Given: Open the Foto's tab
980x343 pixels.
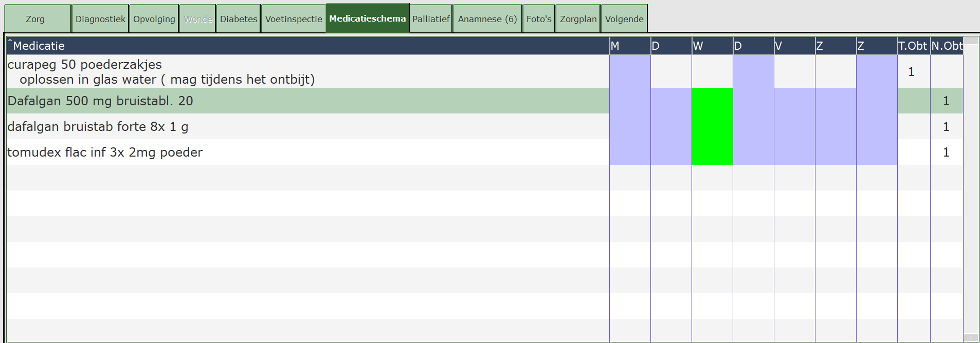Looking at the screenshot, I should tap(539, 19).
